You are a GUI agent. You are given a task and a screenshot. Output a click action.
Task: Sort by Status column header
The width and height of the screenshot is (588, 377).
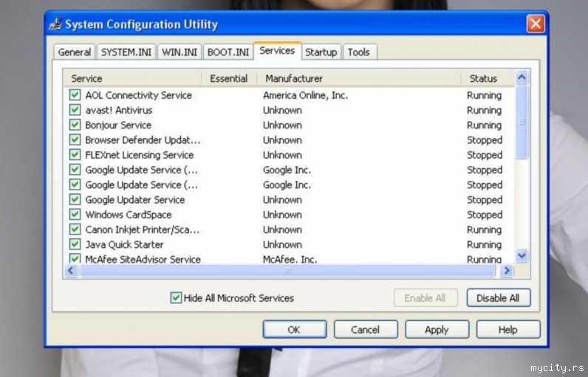[488, 78]
